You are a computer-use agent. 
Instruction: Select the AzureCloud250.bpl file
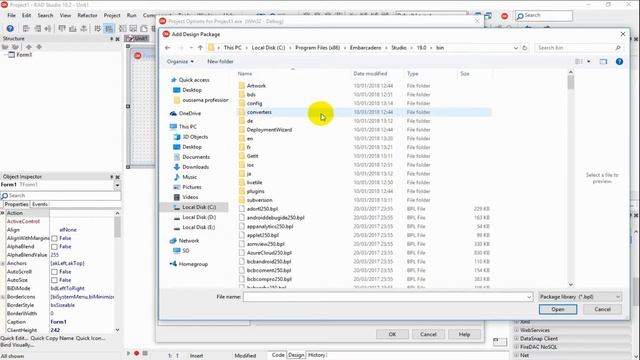[x=269, y=253]
